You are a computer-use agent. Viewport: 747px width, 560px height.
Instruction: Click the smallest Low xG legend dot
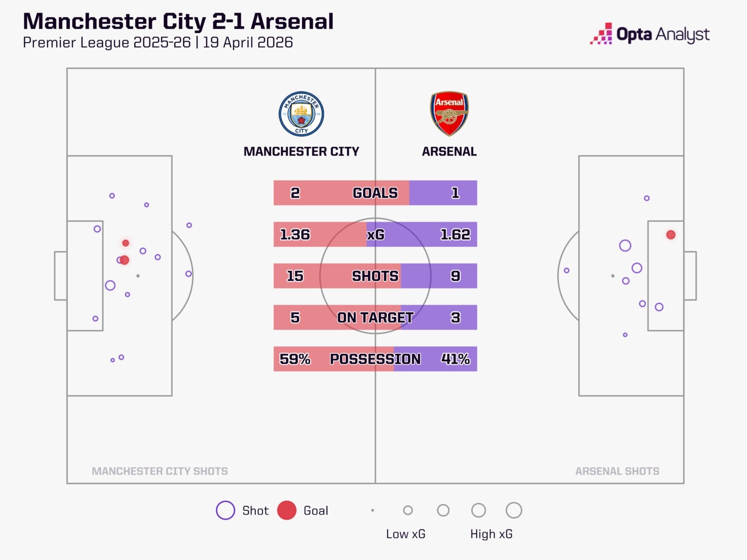pos(373,510)
